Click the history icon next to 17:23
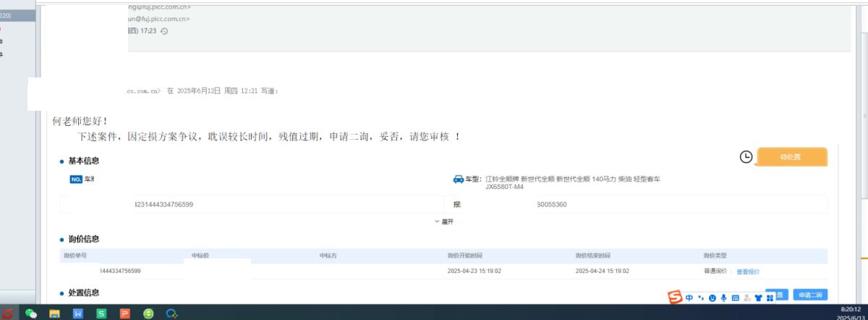 [x=164, y=31]
